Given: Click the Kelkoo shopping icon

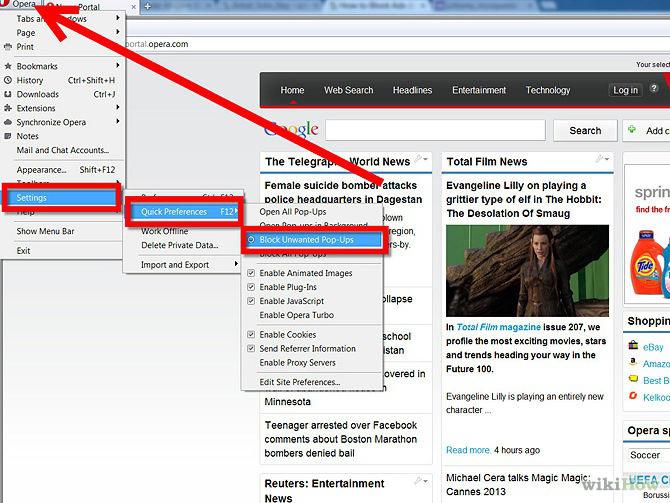Looking at the screenshot, I should [633, 396].
